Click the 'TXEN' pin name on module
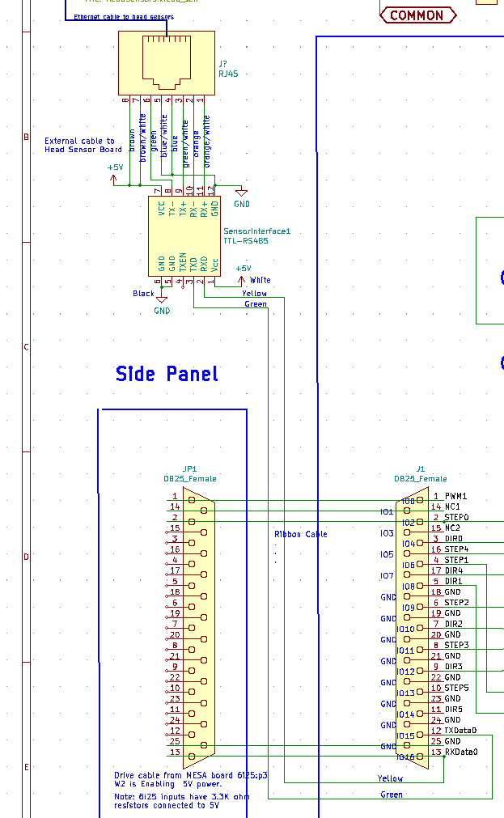Screen dimensions: 504x818 coord(183,262)
